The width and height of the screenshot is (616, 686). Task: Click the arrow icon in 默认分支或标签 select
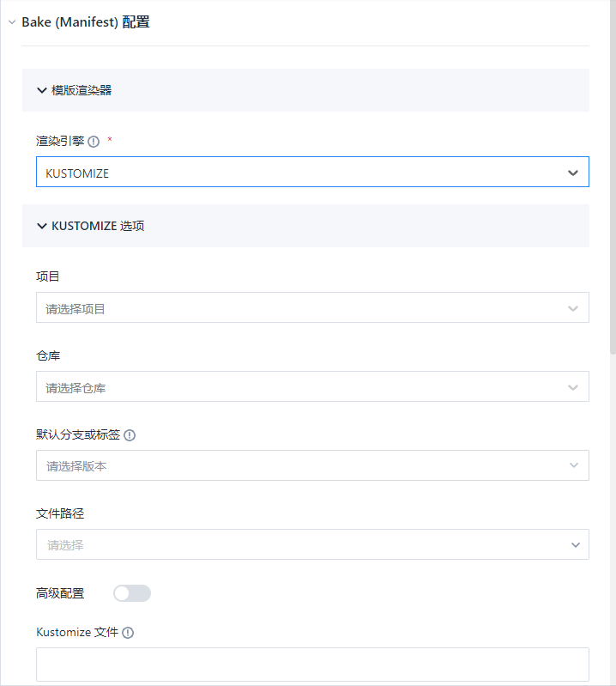click(574, 465)
